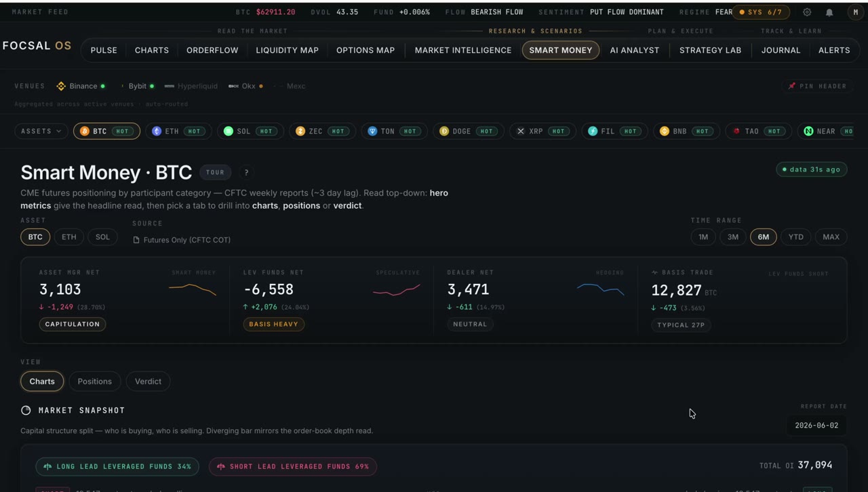Click SHORT LEAD LEVERAGED FUNDS 69% pill

(x=293, y=466)
